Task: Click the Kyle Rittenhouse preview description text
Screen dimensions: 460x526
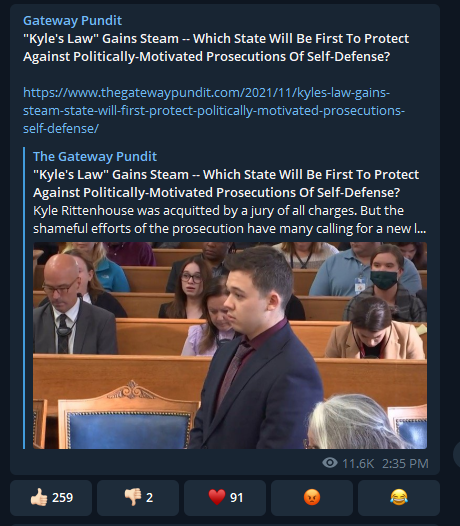Action: click(x=229, y=220)
